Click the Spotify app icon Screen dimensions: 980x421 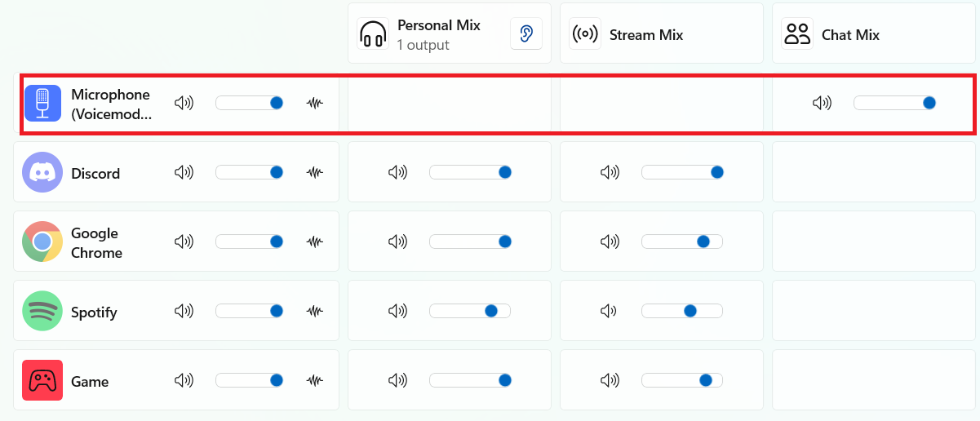42,311
